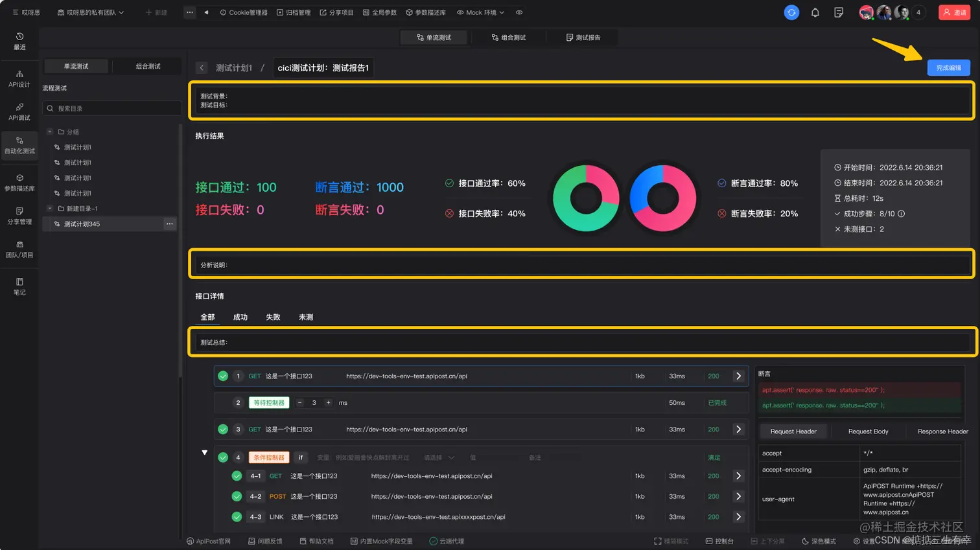Select the 组合测试 tab in left panel

pos(148,66)
